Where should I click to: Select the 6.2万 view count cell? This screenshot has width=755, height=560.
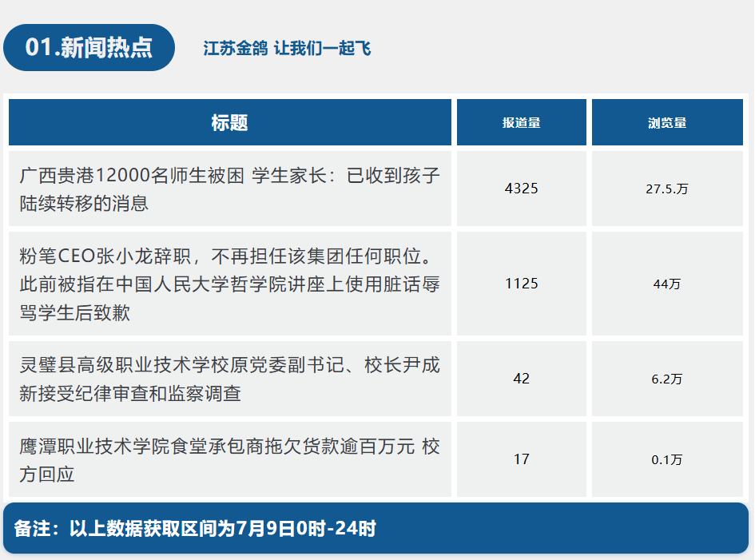point(667,379)
